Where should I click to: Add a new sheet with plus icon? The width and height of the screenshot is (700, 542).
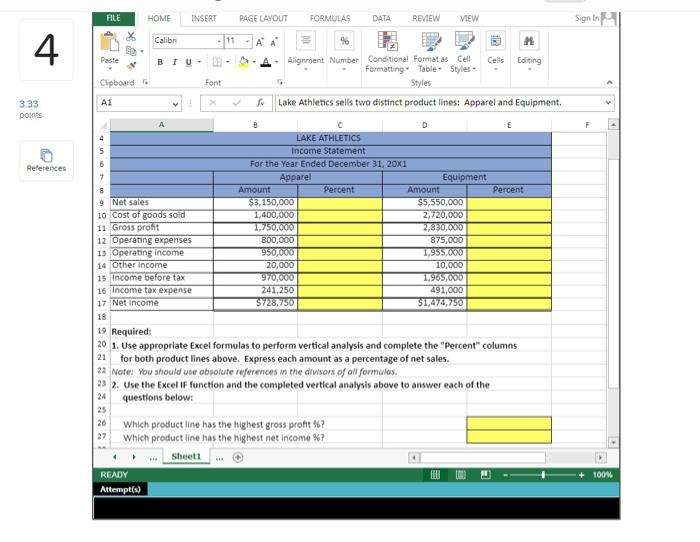click(238, 457)
